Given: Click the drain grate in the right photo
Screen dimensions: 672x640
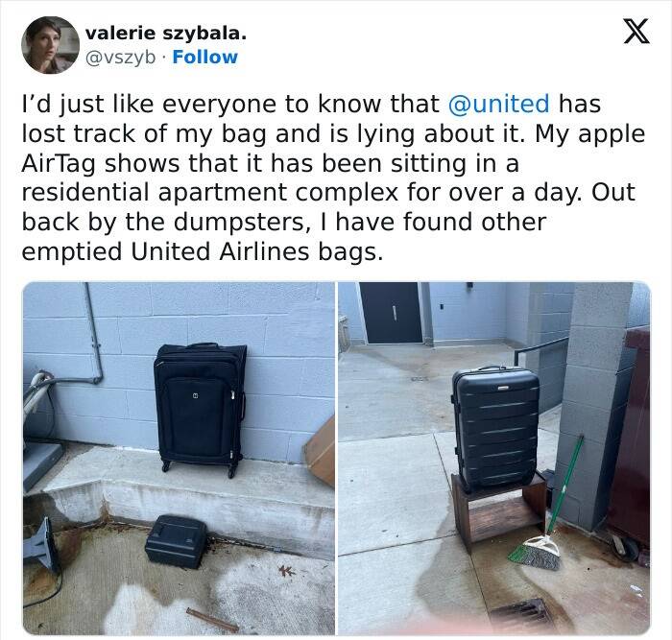Looking at the screenshot, I should (x=519, y=615).
